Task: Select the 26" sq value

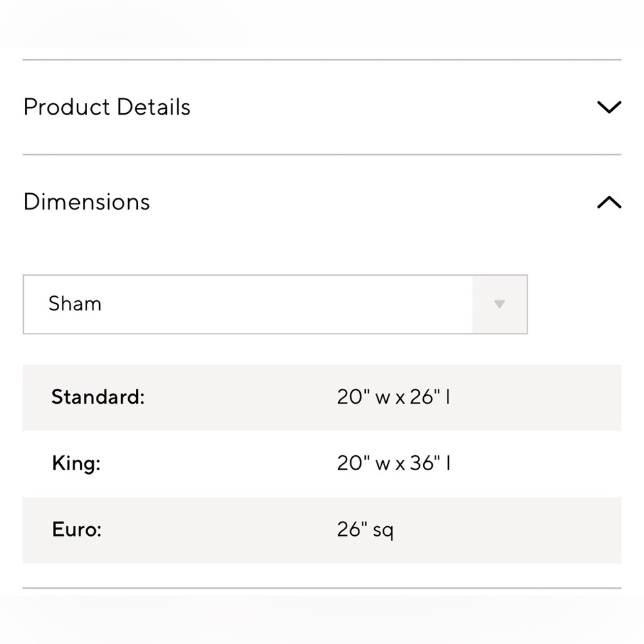Action: [365, 530]
